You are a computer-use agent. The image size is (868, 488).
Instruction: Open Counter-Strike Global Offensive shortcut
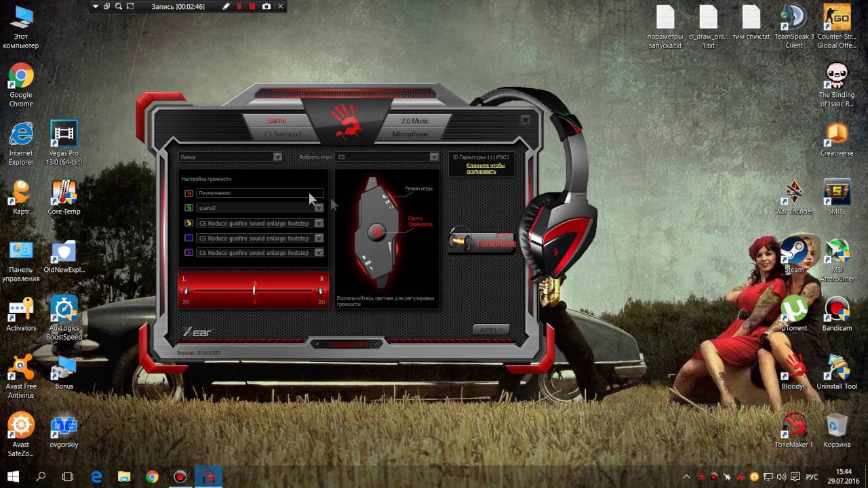tap(837, 27)
